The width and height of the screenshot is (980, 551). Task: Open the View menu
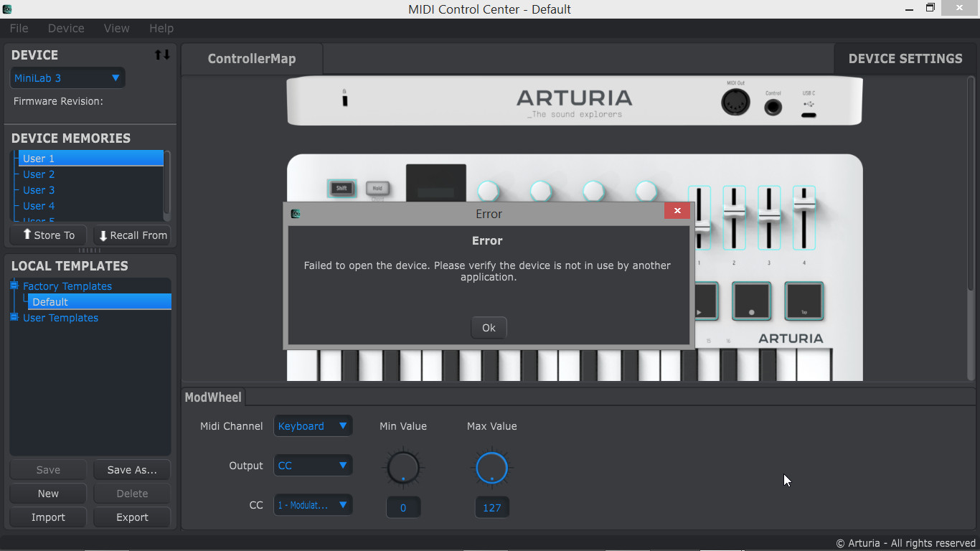click(116, 28)
